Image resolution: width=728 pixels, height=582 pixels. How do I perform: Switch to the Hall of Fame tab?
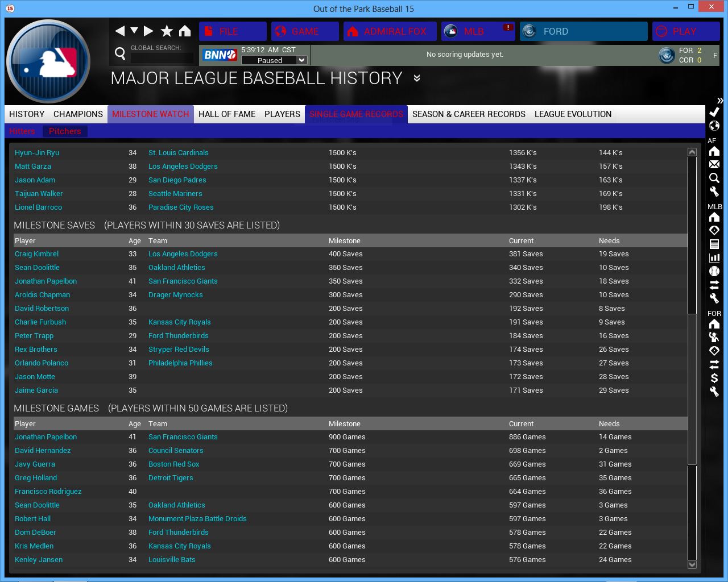click(x=227, y=114)
